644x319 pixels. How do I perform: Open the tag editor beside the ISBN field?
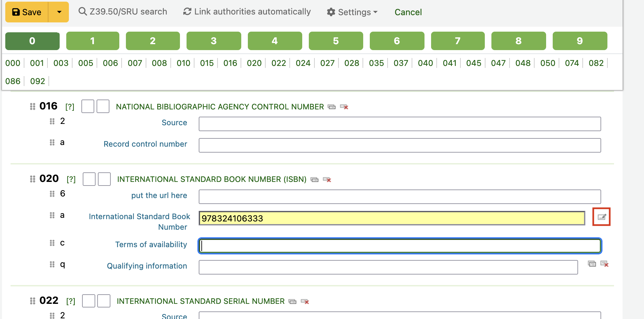click(601, 217)
